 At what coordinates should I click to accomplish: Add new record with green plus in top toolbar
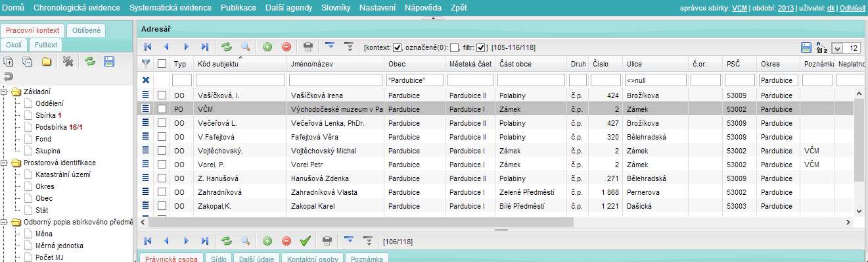point(267,47)
